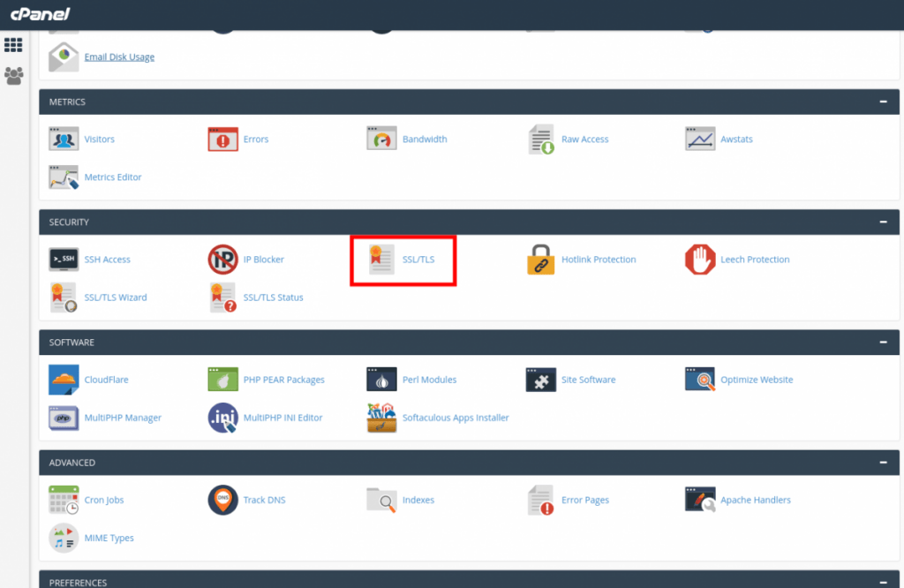Click the Track DNS icon
This screenshot has height=588, width=904.
(222, 500)
